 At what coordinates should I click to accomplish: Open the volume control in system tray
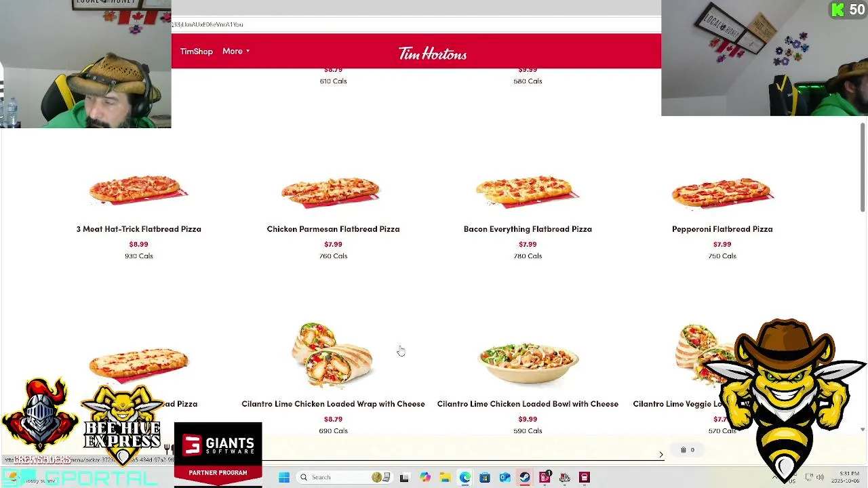[820, 477]
